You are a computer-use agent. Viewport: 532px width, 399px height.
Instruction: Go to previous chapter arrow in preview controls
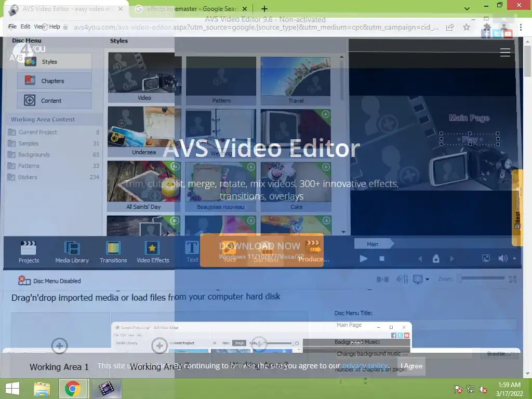point(420,259)
